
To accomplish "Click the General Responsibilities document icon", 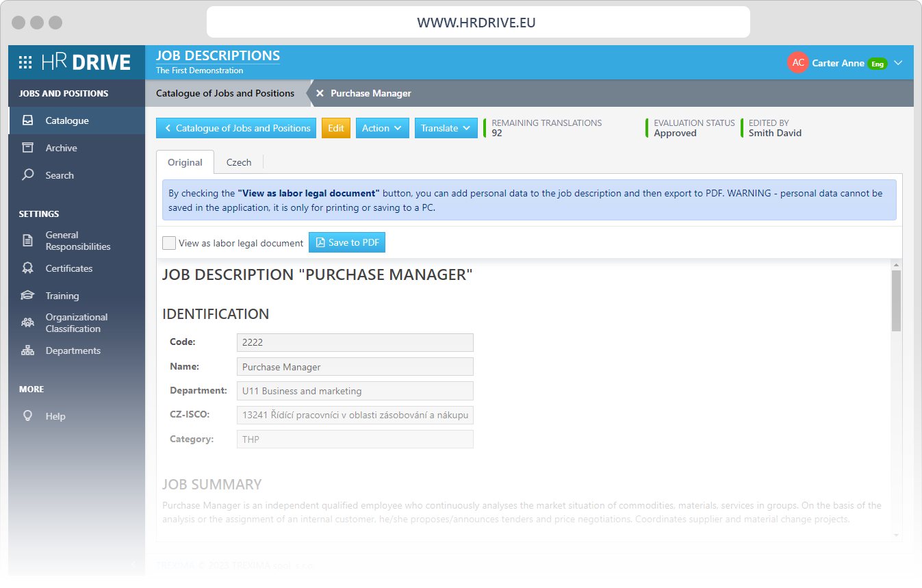I will pos(27,241).
